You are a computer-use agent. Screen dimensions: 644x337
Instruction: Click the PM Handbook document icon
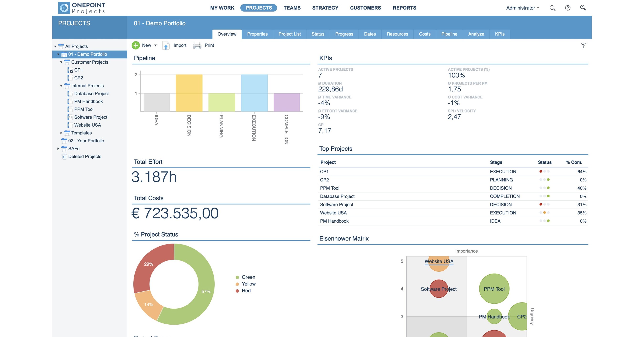point(70,102)
